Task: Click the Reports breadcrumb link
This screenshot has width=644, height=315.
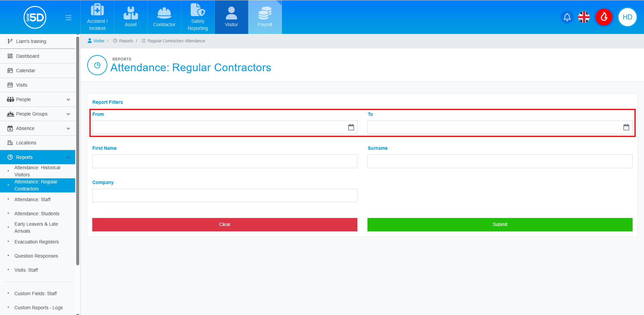Action: coord(123,41)
